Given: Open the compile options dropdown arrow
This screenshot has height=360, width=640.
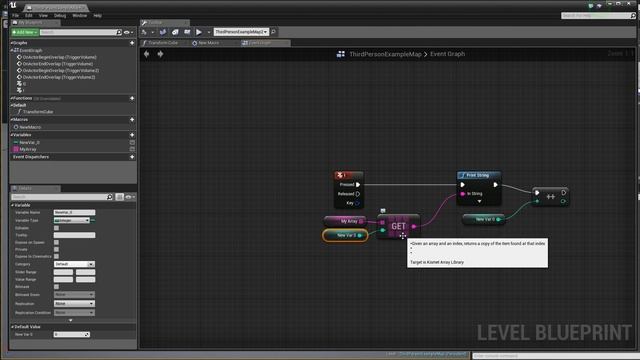Looking at the screenshot, I should (153, 32).
